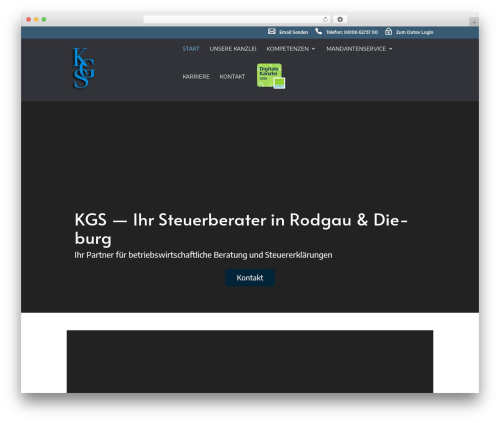Viewport: 500px width, 423px height.
Task: Click the red close window button
Action: pyautogui.click(x=29, y=20)
